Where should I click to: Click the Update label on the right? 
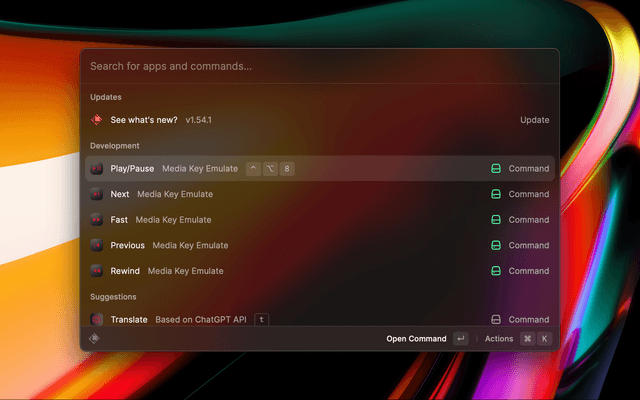click(534, 120)
